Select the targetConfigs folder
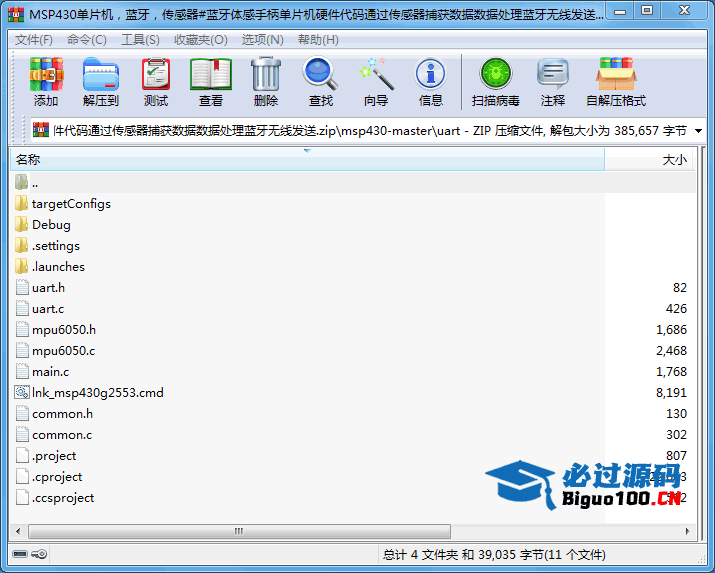Image resolution: width=715 pixels, height=573 pixels. (x=70, y=204)
